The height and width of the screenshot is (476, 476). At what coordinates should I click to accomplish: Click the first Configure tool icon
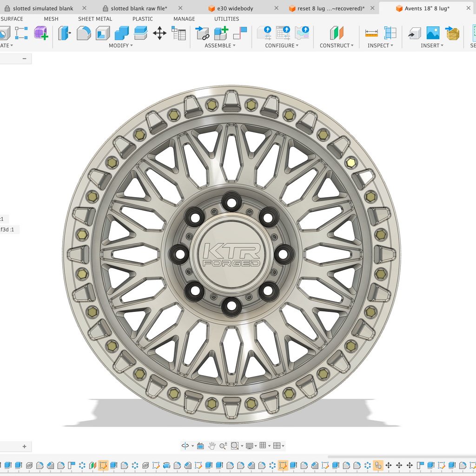[264, 33]
